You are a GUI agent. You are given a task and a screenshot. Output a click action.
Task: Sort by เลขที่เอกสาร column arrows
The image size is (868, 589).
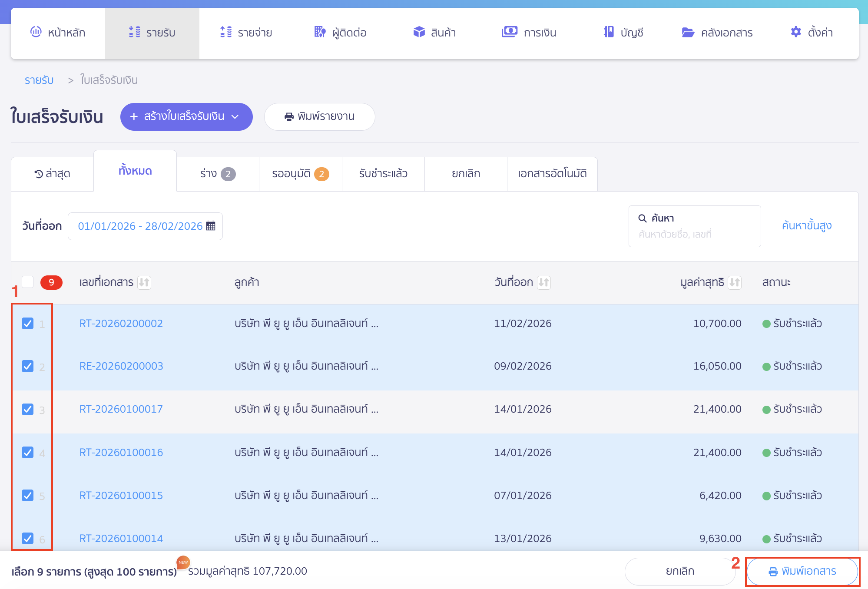[x=144, y=283]
